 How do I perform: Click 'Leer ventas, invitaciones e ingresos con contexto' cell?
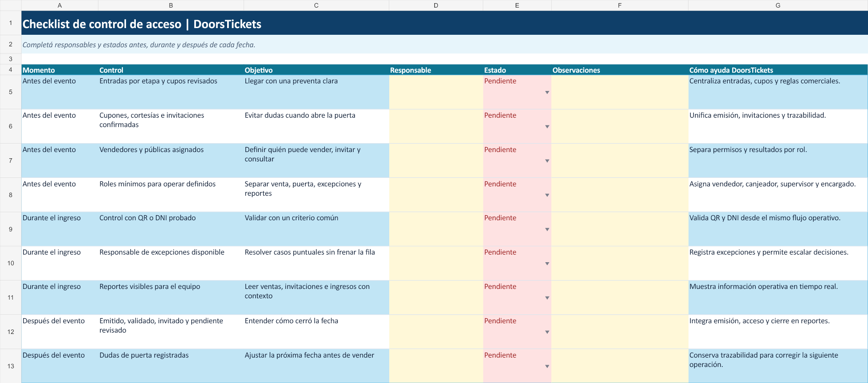click(316, 297)
